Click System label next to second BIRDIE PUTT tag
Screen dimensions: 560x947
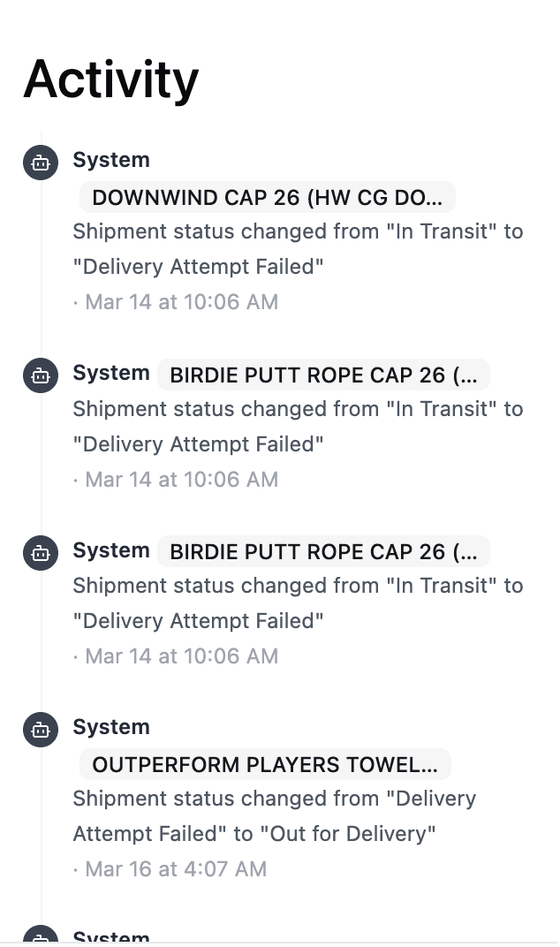[111, 551]
